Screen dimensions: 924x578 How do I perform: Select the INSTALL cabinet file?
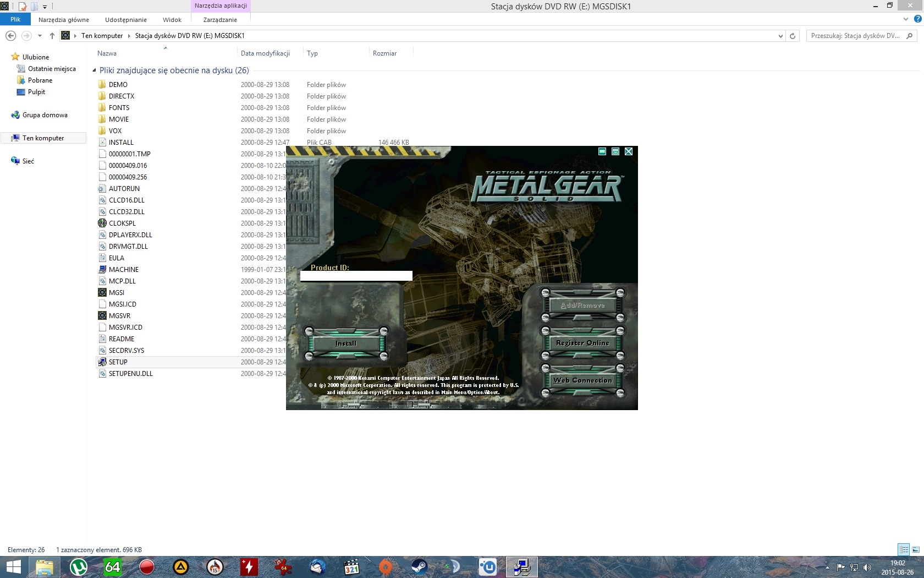tap(121, 143)
